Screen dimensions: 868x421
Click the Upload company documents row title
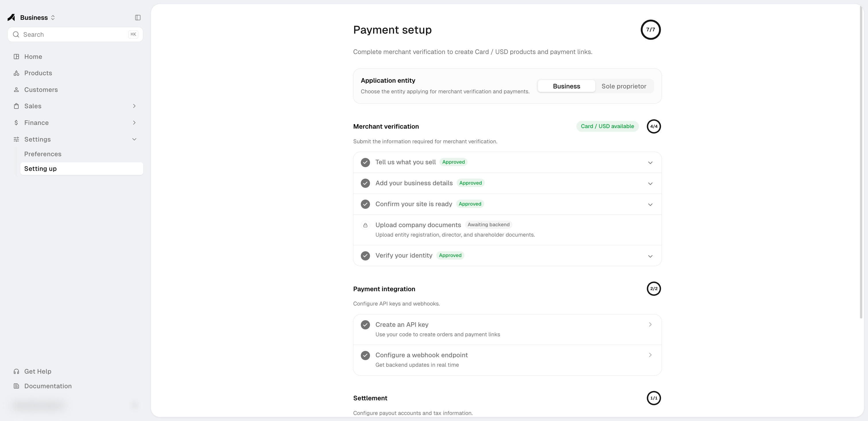(418, 225)
